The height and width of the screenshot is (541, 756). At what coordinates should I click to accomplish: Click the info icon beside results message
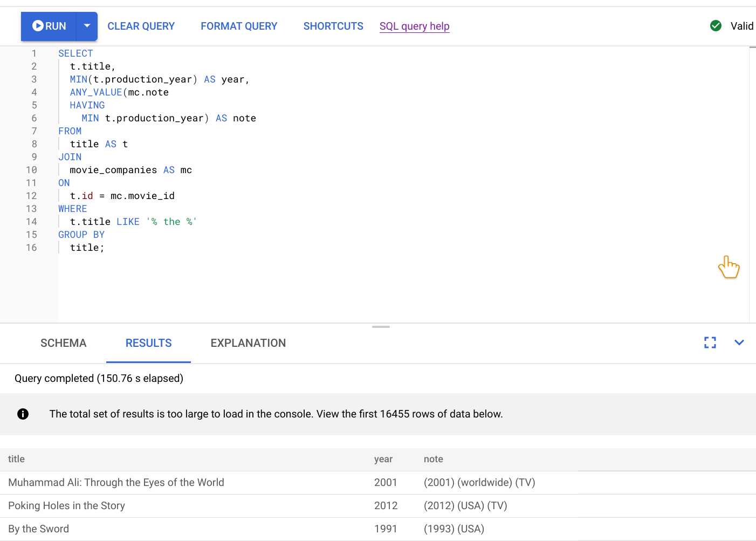23,414
